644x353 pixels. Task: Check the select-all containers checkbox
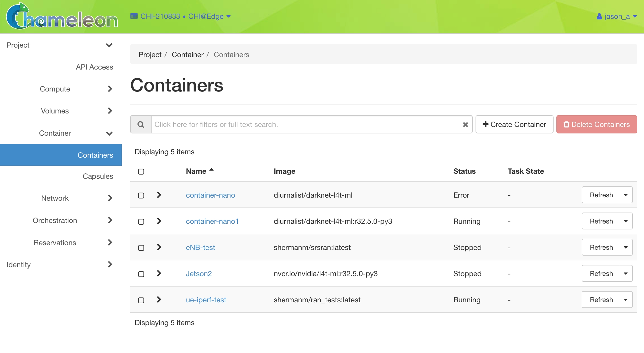click(x=141, y=171)
